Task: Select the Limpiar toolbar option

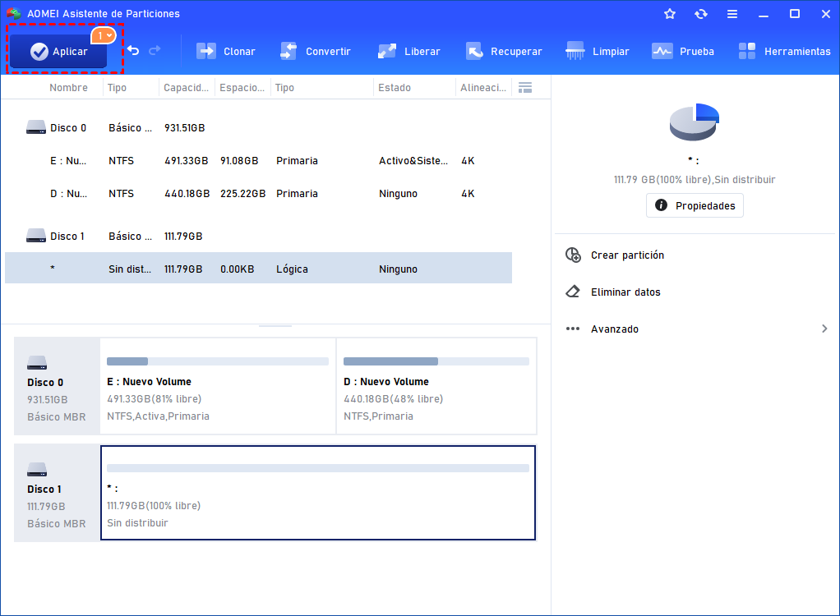Action: 598,51
